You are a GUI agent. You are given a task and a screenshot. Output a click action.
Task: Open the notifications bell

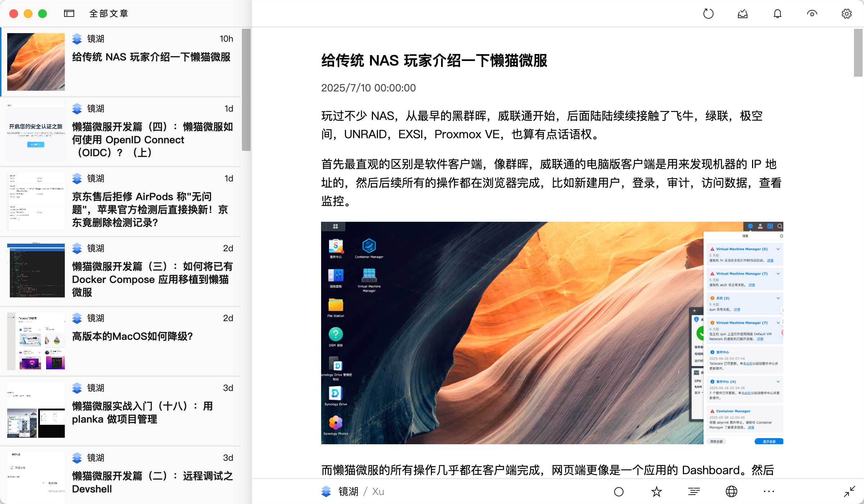(778, 14)
